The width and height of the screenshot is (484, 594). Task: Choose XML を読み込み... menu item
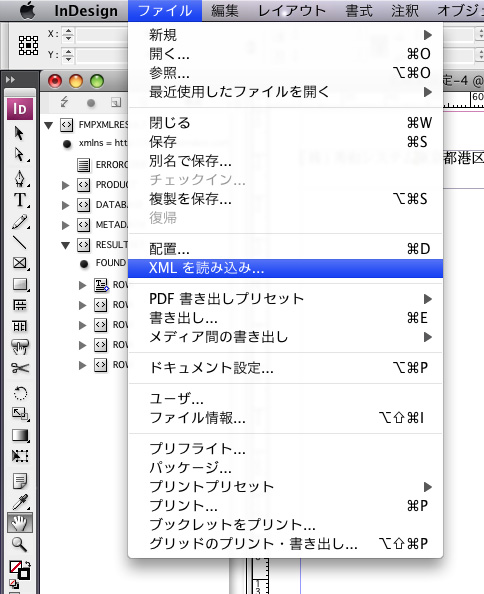(x=286, y=268)
